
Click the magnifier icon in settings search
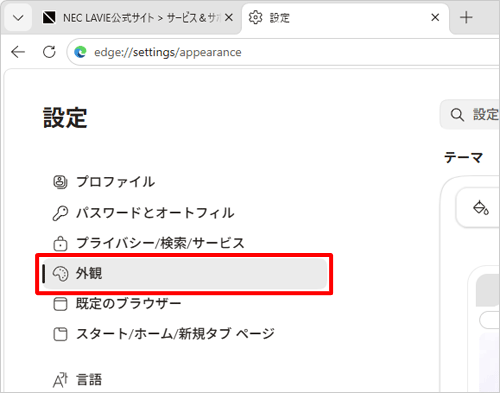click(457, 115)
